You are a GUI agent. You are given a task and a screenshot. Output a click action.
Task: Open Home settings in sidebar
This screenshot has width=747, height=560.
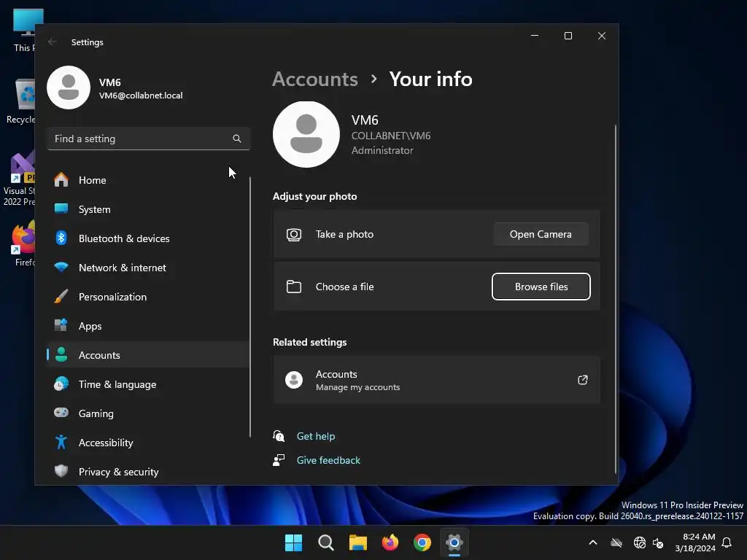coord(147,180)
